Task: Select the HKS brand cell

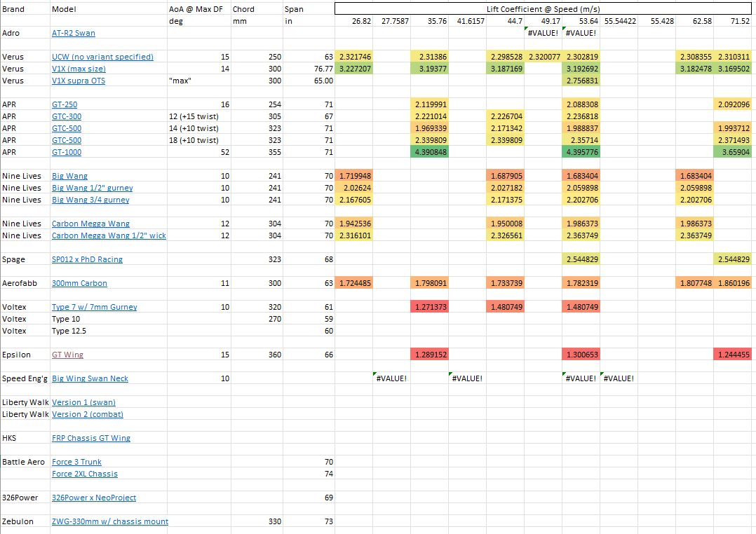Action: 25,438
